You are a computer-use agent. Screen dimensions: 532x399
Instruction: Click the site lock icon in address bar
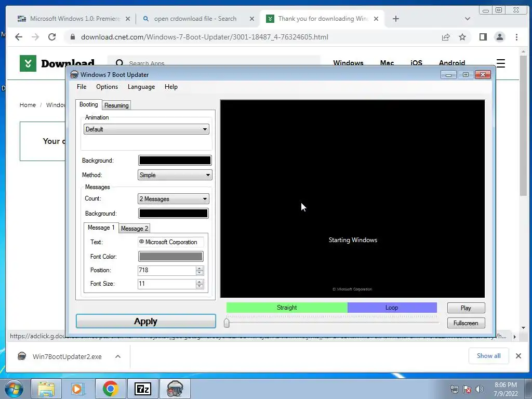click(72, 37)
